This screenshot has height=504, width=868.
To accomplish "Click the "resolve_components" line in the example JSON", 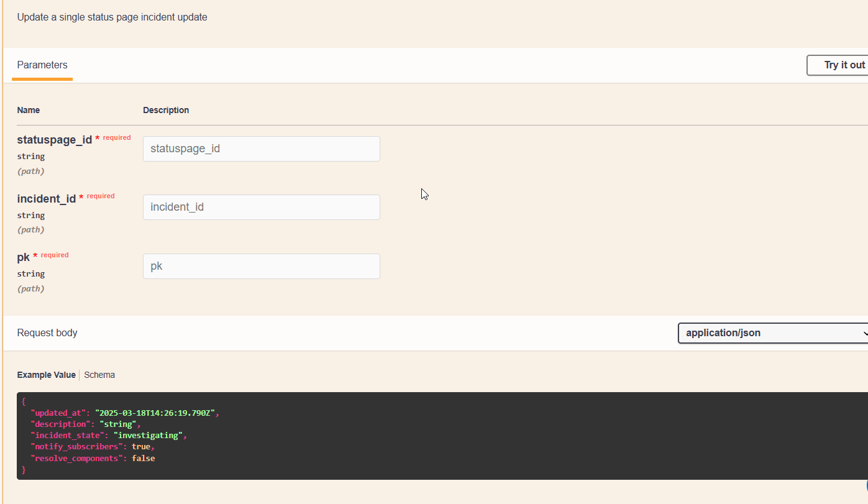I will [93, 458].
